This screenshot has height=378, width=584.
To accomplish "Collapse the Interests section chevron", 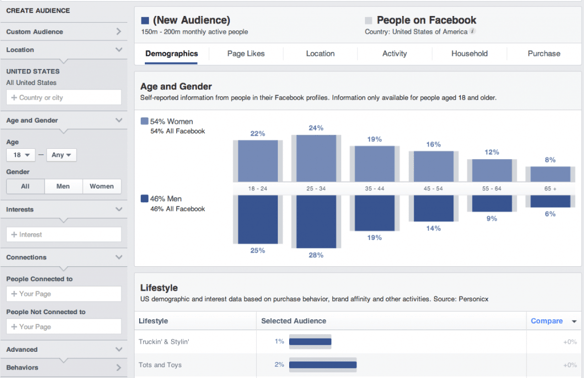I will pyautogui.click(x=119, y=209).
